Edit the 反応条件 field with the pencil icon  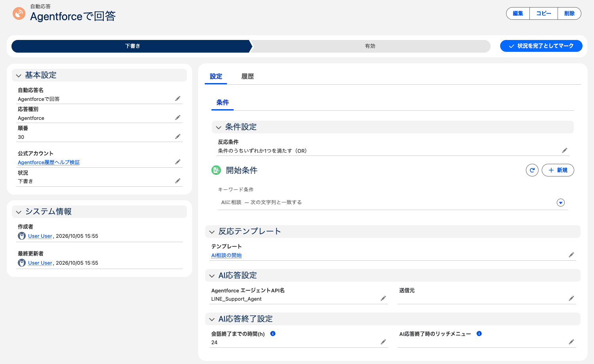pyautogui.click(x=565, y=150)
